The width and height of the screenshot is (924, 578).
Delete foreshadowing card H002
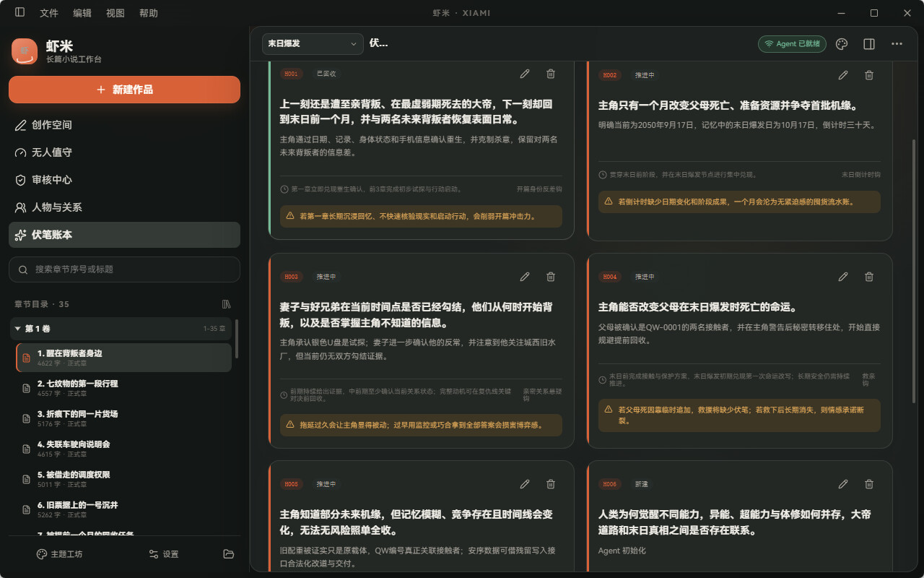(x=869, y=75)
